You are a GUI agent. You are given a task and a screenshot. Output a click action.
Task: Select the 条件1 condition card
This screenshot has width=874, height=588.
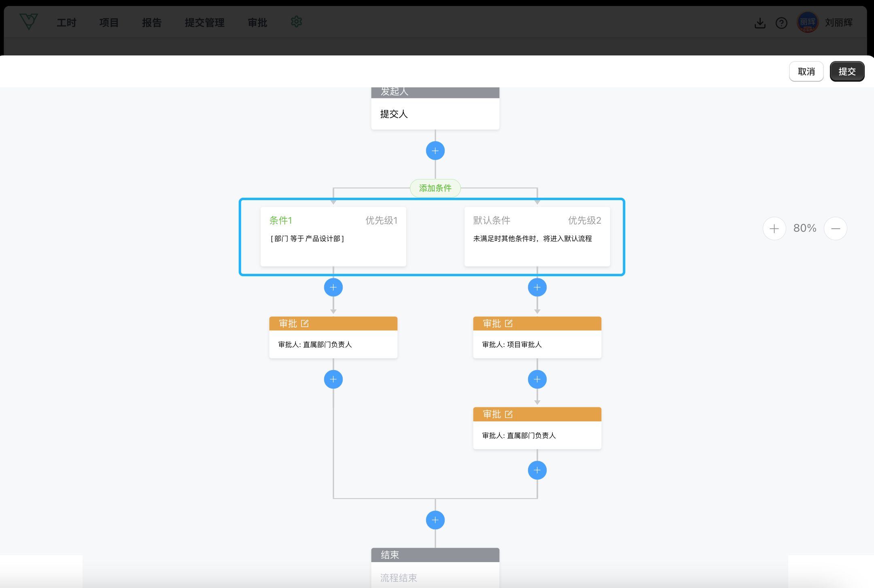click(x=333, y=237)
